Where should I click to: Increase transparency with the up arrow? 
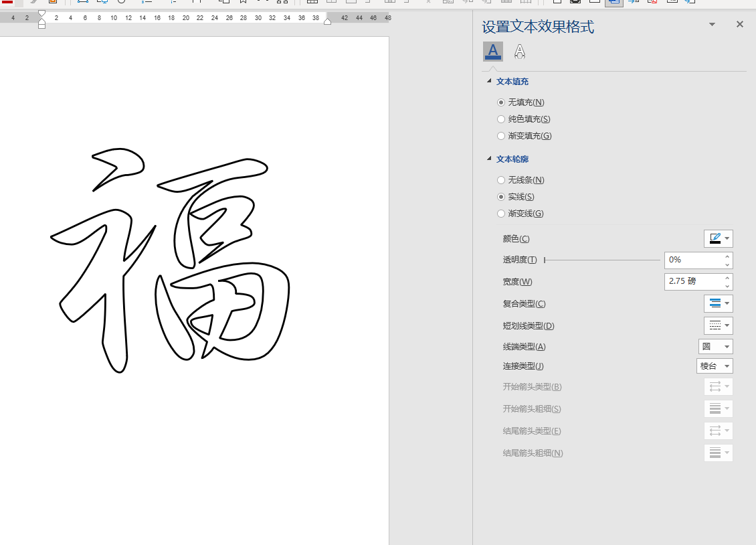(x=727, y=256)
